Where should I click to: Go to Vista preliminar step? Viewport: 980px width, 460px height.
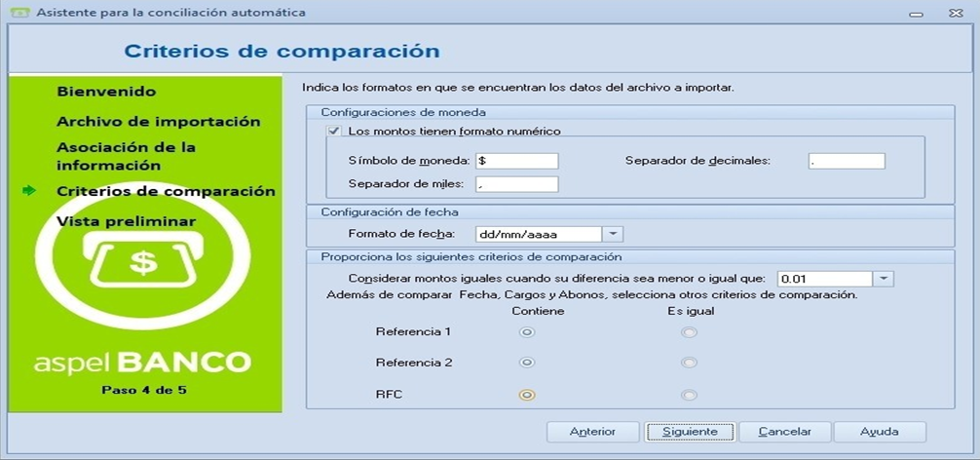126,221
